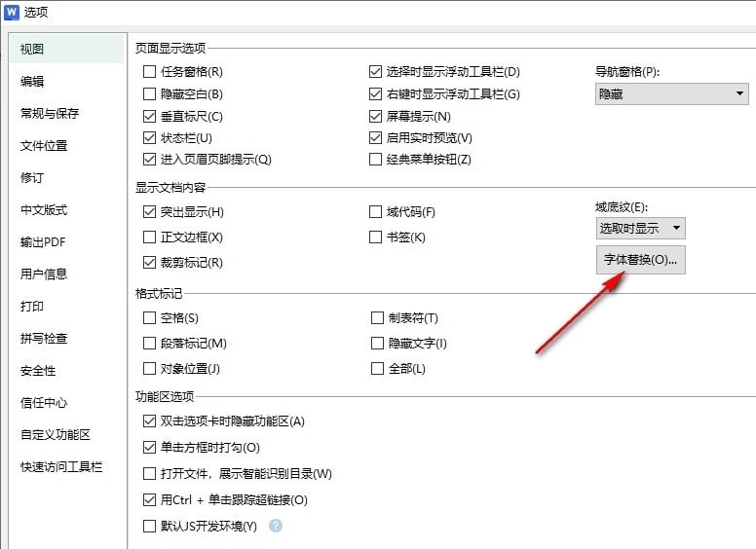
Task: Open the 导航窗格(P) dropdown
Action: [671, 93]
